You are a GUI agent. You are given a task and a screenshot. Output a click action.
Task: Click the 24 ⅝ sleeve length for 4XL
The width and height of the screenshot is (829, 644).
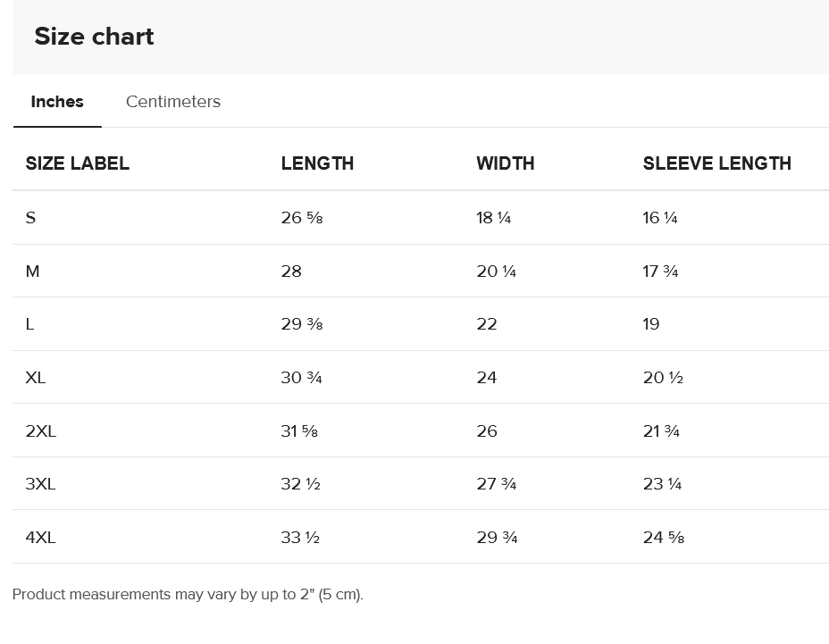[663, 538]
